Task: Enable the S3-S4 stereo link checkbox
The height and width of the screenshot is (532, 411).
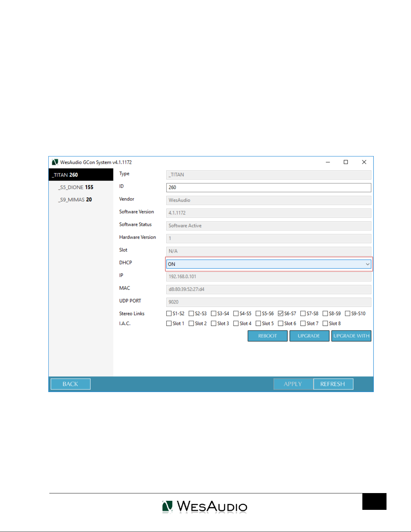Action: click(214, 313)
